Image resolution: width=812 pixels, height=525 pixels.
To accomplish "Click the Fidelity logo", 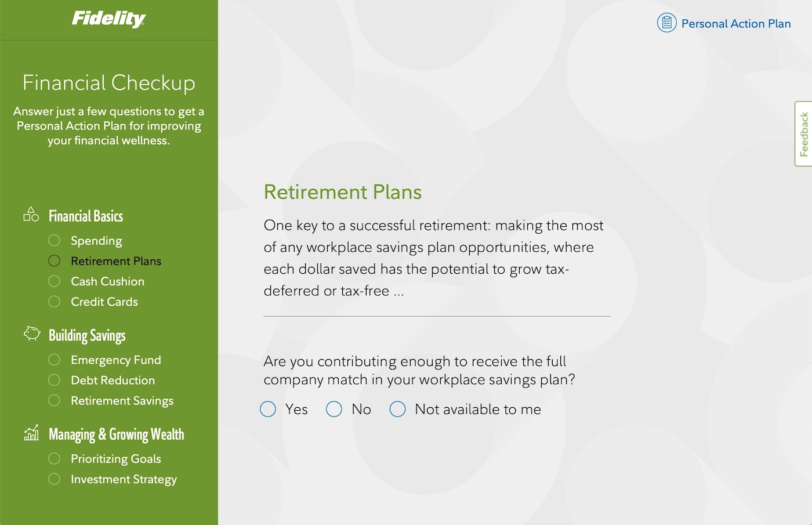I will tap(108, 19).
